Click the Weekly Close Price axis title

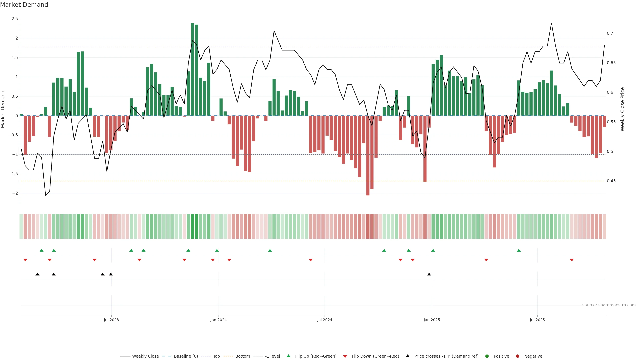click(x=622, y=109)
